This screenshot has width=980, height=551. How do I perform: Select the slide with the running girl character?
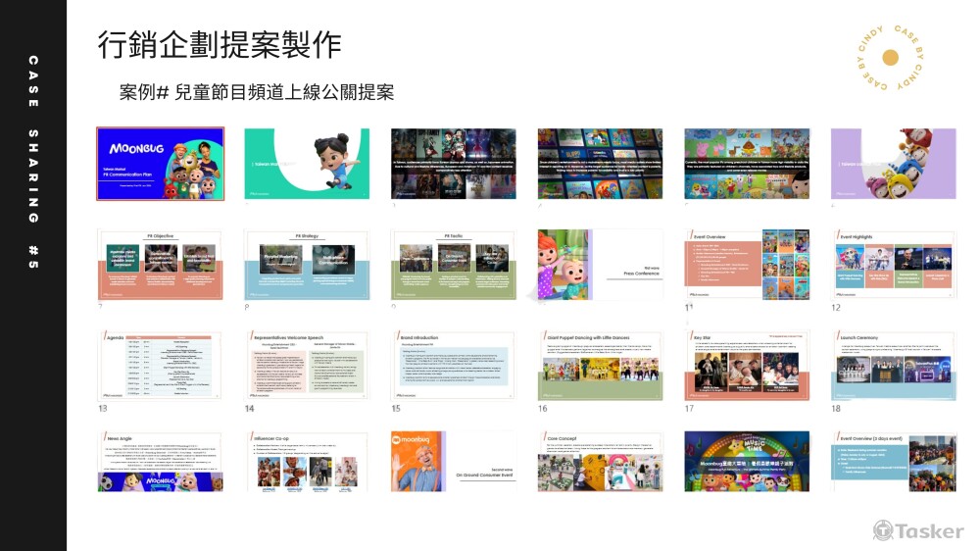(x=307, y=164)
